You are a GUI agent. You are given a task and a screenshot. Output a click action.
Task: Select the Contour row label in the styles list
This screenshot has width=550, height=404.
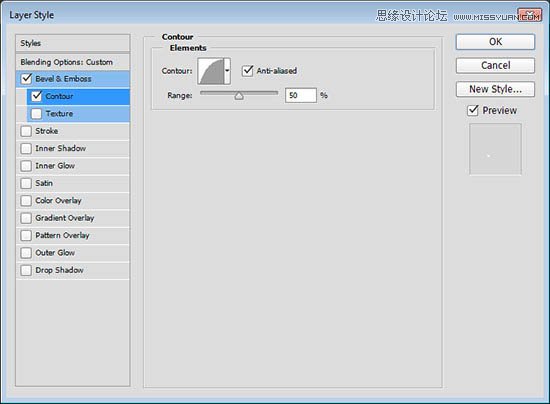click(x=59, y=96)
